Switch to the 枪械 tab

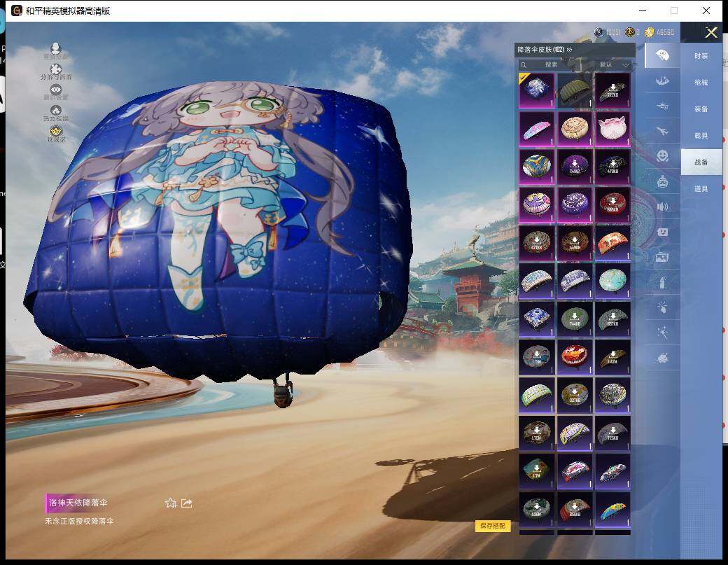[x=701, y=82]
